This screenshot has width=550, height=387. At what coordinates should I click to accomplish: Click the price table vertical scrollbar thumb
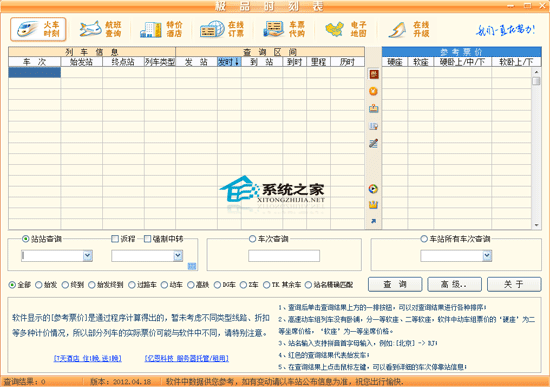pyautogui.click(x=536, y=81)
